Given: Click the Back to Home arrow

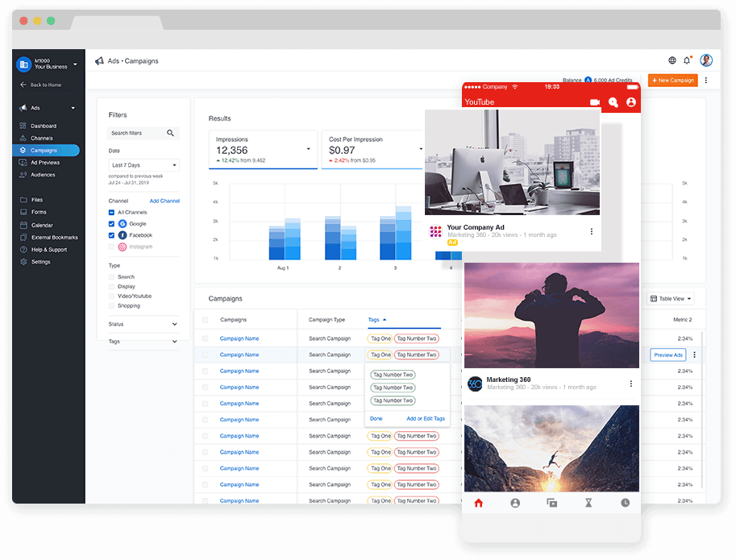Looking at the screenshot, I should (23, 85).
